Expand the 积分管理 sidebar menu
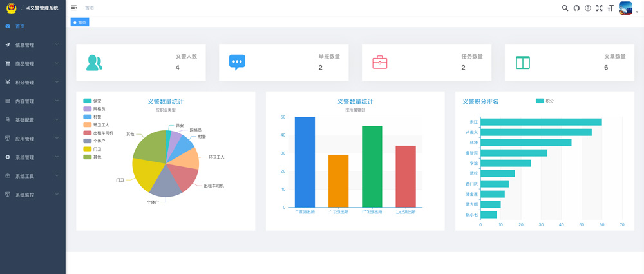 [32, 83]
